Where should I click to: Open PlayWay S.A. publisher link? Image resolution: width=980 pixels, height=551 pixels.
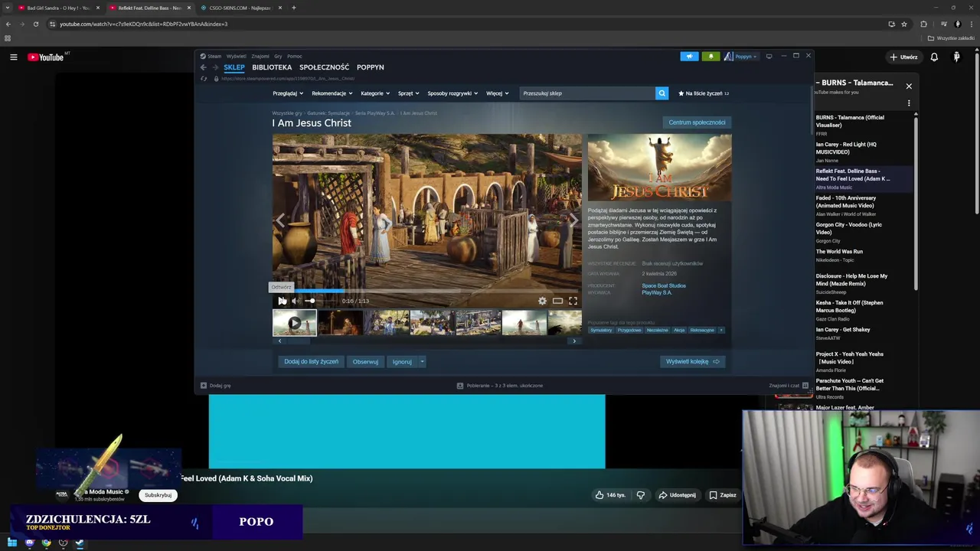tap(657, 292)
